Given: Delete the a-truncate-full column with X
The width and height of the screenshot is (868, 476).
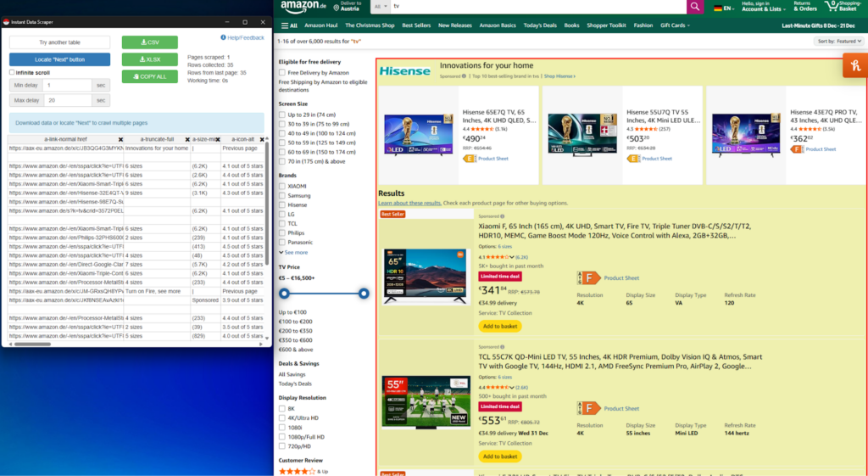Looking at the screenshot, I should pyautogui.click(x=186, y=139).
